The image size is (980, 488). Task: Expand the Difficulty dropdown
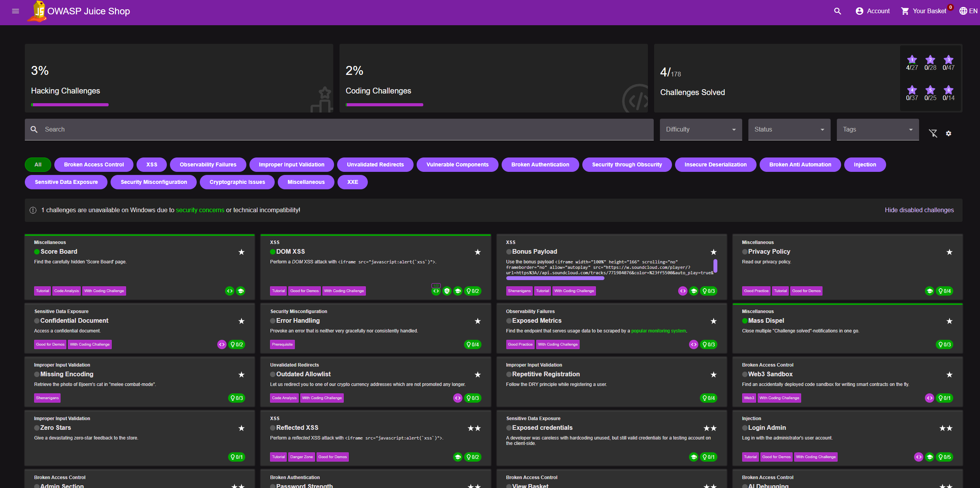point(701,130)
